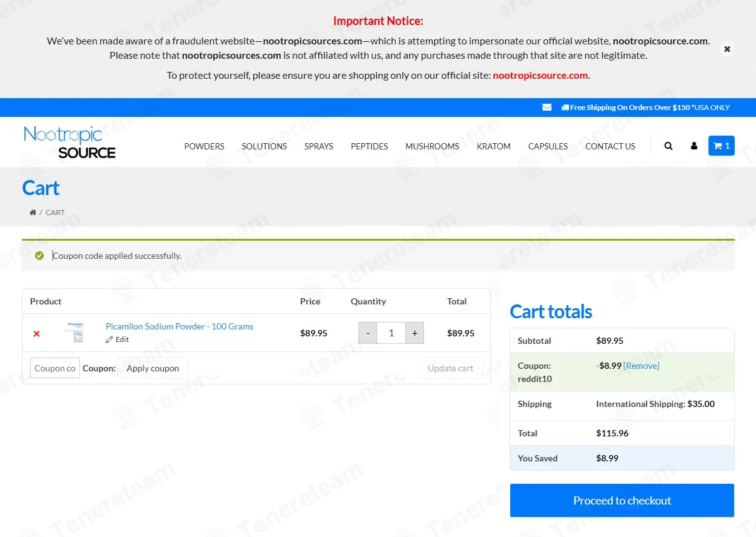Open the Kratom menu
The width and height of the screenshot is (756, 537).
pyautogui.click(x=494, y=146)
